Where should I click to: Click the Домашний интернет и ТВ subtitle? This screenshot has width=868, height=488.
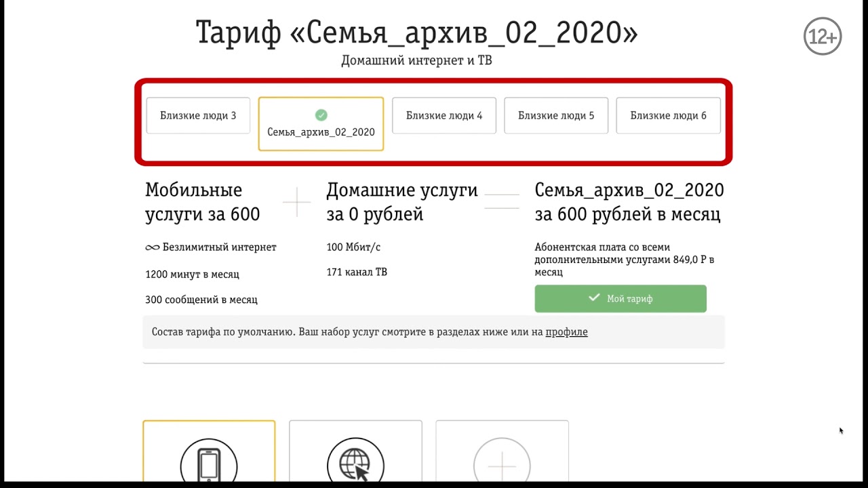[416, 61]
